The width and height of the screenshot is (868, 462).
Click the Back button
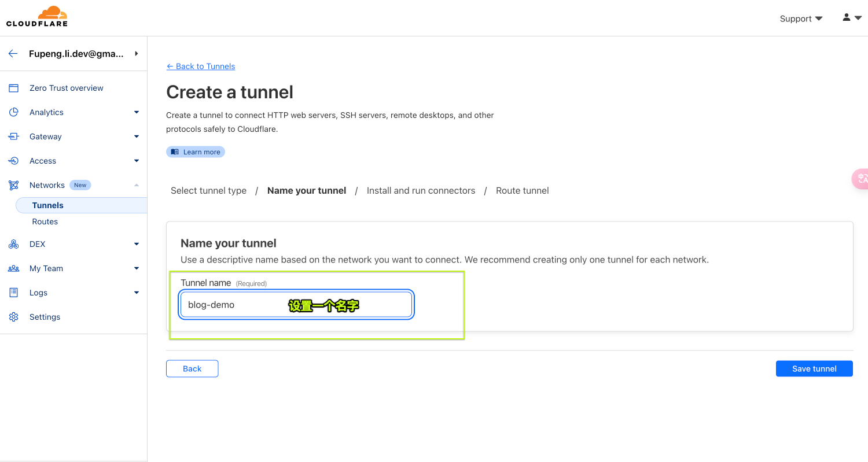pos(192,369)
